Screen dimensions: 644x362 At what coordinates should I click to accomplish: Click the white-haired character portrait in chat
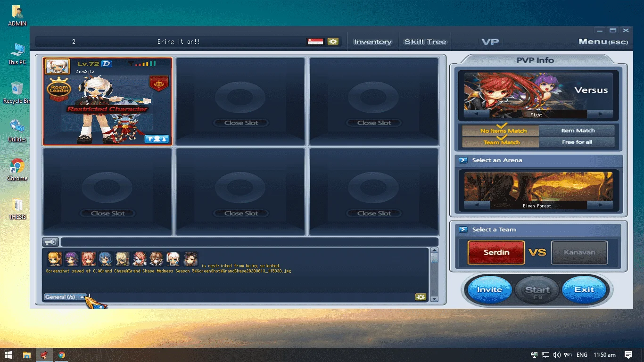tap(173, 259)
